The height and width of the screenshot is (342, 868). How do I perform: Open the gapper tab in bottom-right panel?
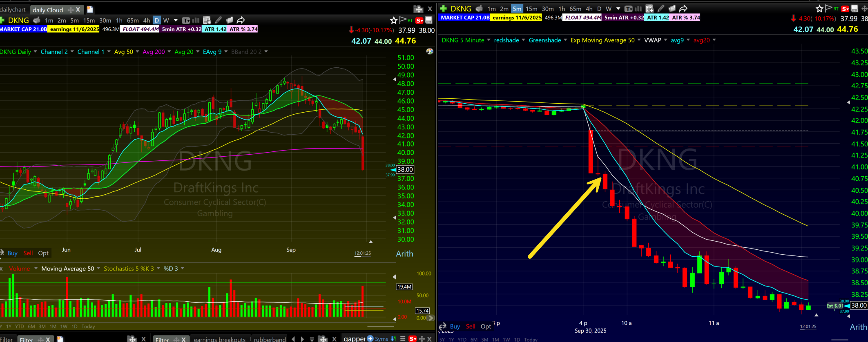tap(354, 339)
